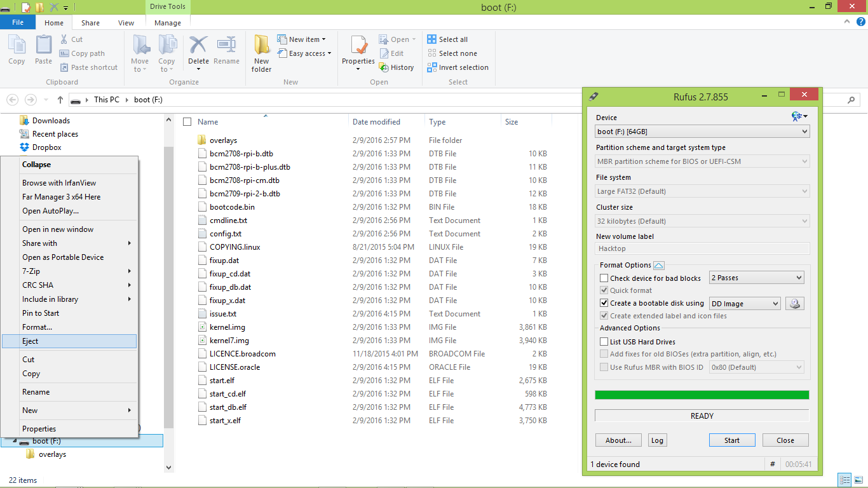Collapse Rufus Format Options arrow
This screenshot has width=868, height=488.
coord(658,266)
